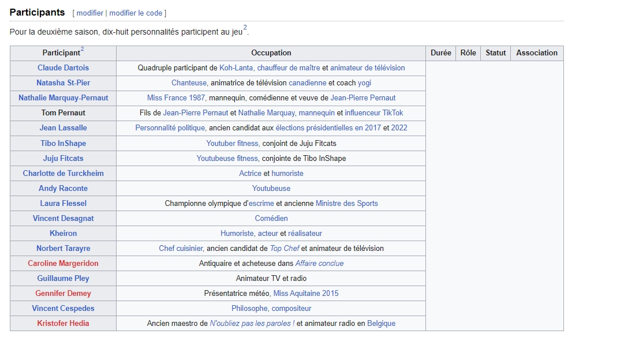Screen dimensions: 624x364
Task: Open footnote 2 in Participant header
Action: click(x=83, y=49)
